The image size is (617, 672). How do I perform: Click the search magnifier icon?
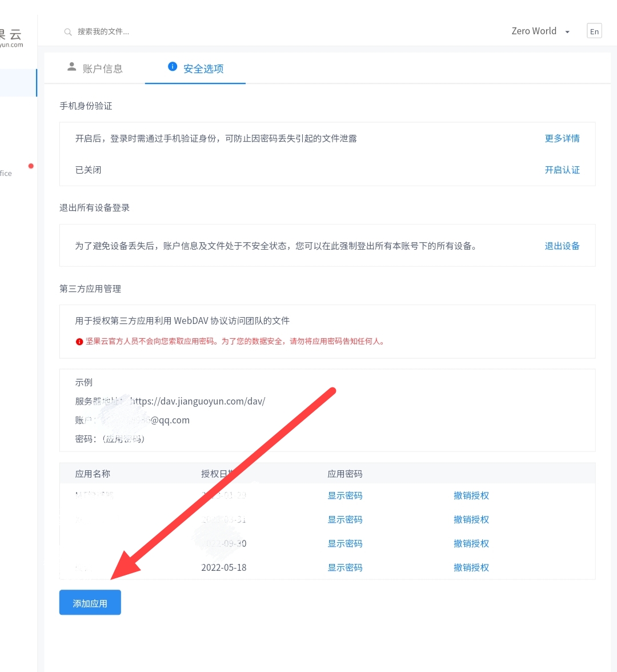[68, 32]
